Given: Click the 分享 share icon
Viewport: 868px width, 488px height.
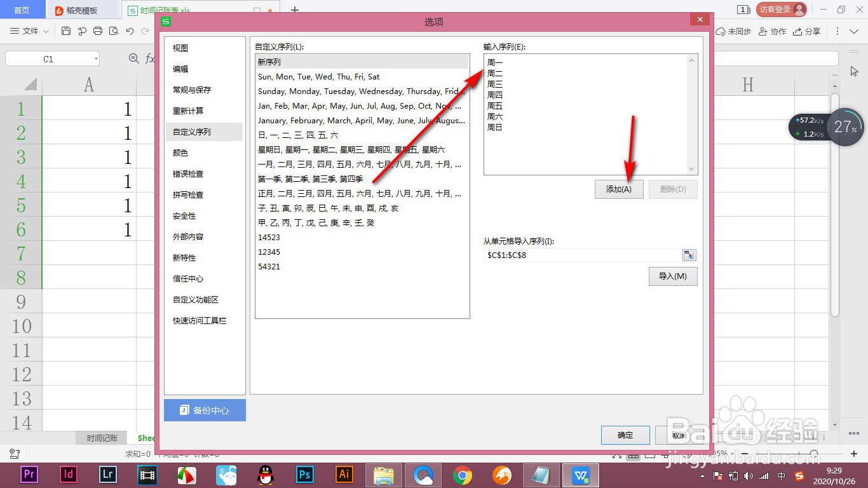Looking at the screenshot, I should pyautogui.click(x=808, y=30).
